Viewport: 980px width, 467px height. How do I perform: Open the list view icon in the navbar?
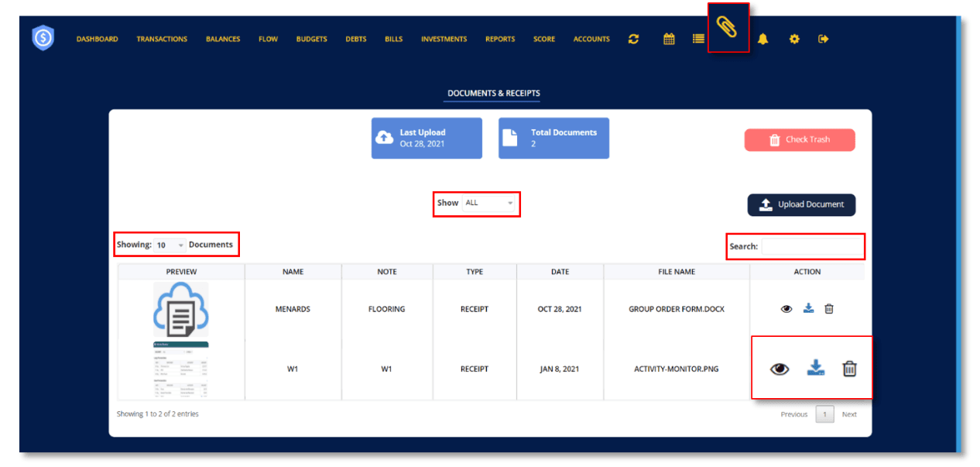698,39
